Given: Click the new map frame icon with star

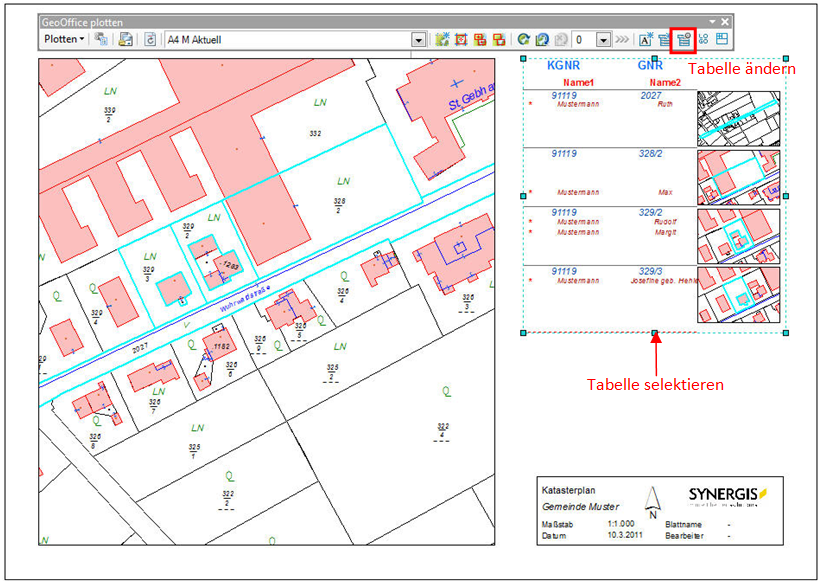Looking at the screenshot, I should click(x=443, y=40).
